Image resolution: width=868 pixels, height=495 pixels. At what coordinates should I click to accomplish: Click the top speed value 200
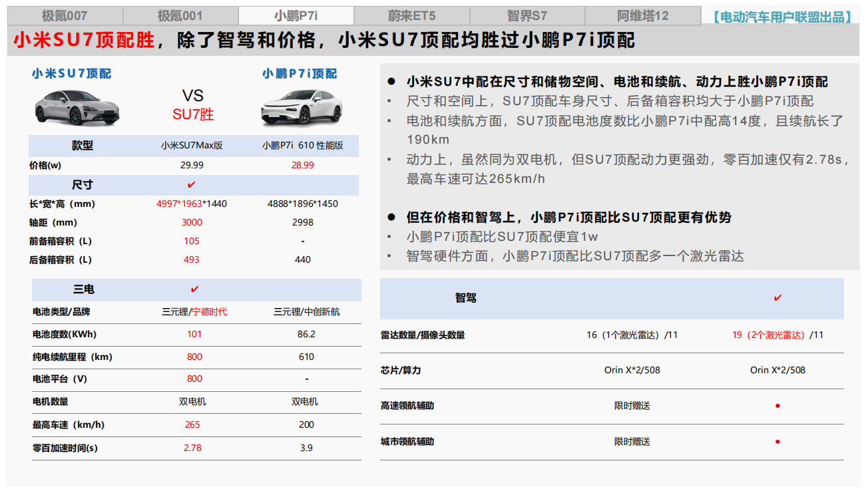tap(306, 424)
